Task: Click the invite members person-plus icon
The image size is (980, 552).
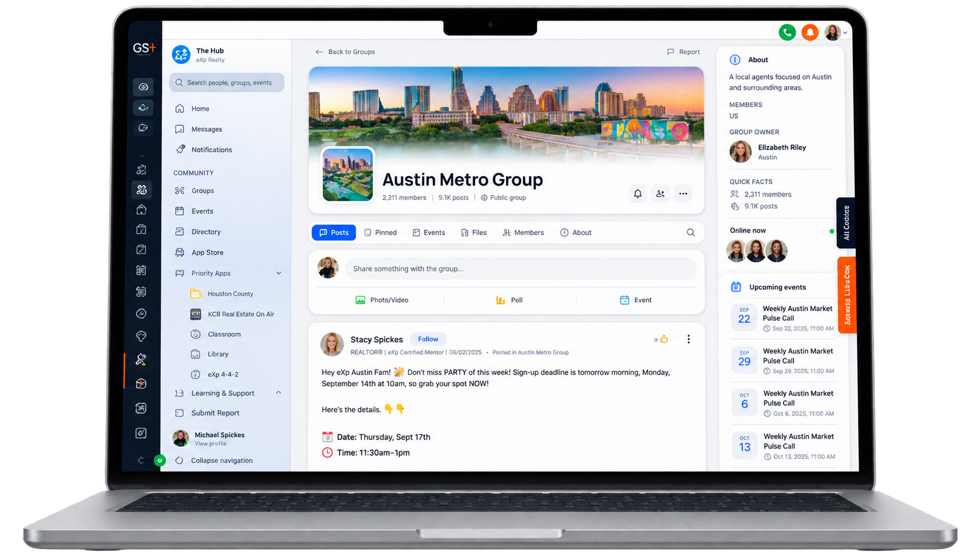Action: click(660, 194)
